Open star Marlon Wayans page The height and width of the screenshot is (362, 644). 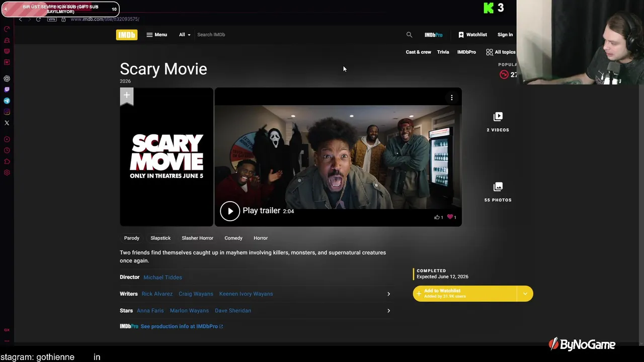pos(189,311)
